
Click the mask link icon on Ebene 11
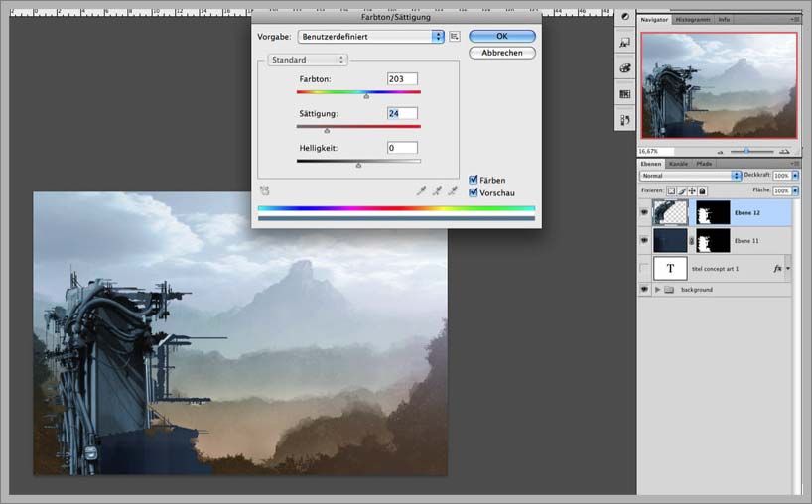691,241
